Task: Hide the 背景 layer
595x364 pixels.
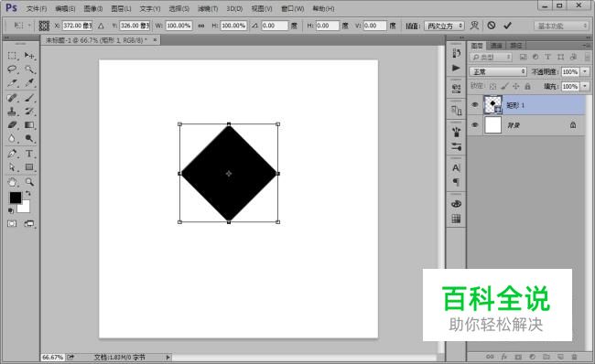Action: (475, 125)
